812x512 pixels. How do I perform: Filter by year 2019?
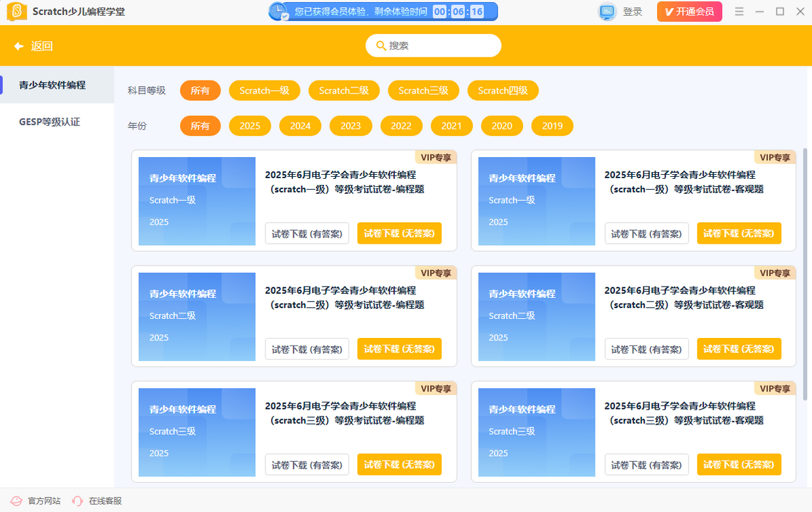point(552,126)
